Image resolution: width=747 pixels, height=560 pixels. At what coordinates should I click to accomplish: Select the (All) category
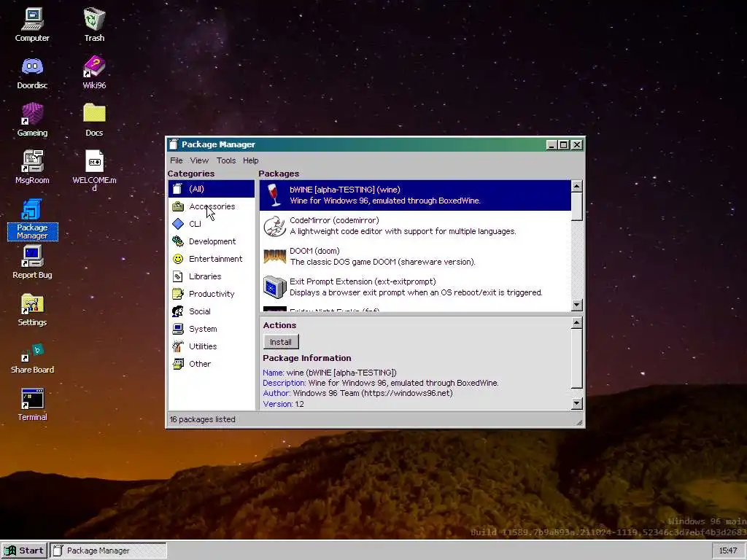click(x=212, y=189)
